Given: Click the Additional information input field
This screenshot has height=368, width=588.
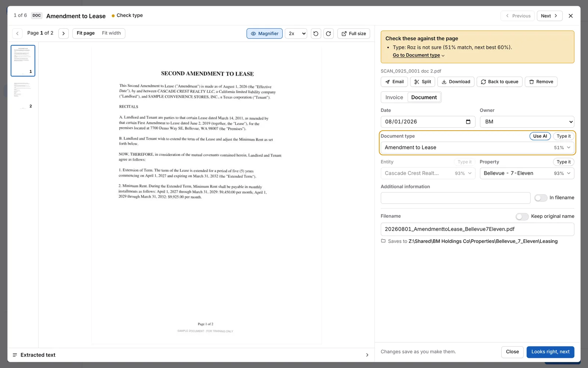Looking at the screenshot, I should (x=455, y=198).
